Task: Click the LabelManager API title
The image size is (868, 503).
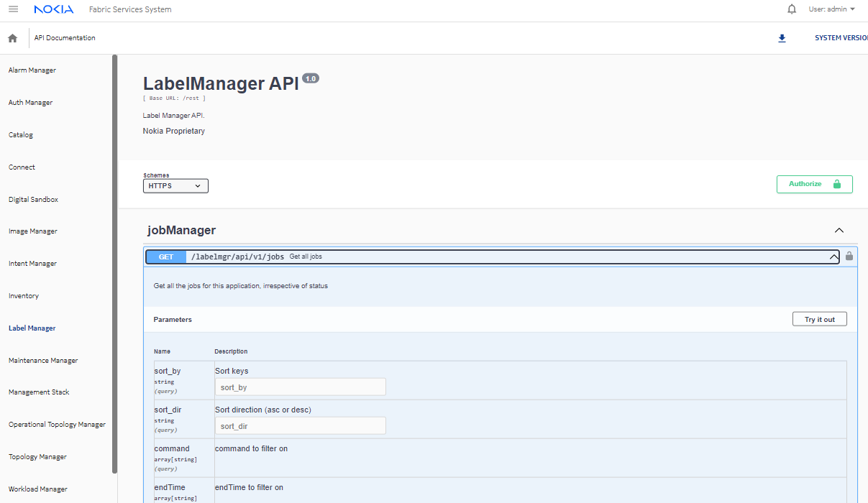Action: (x=221, y=84)
